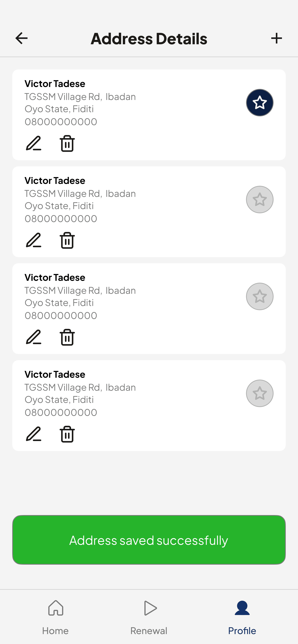Select the fourth Victor Tadese address card
298x644 pixels.
coord(149,406)
